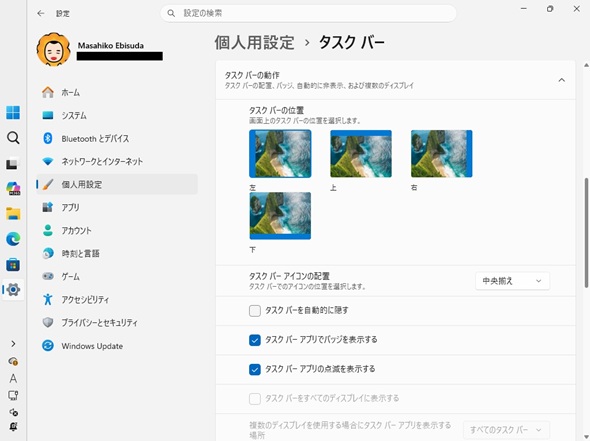
Task: Select the 右 taskbar position thumbnail
Action: pyautogui.click(x=441, y=154)
